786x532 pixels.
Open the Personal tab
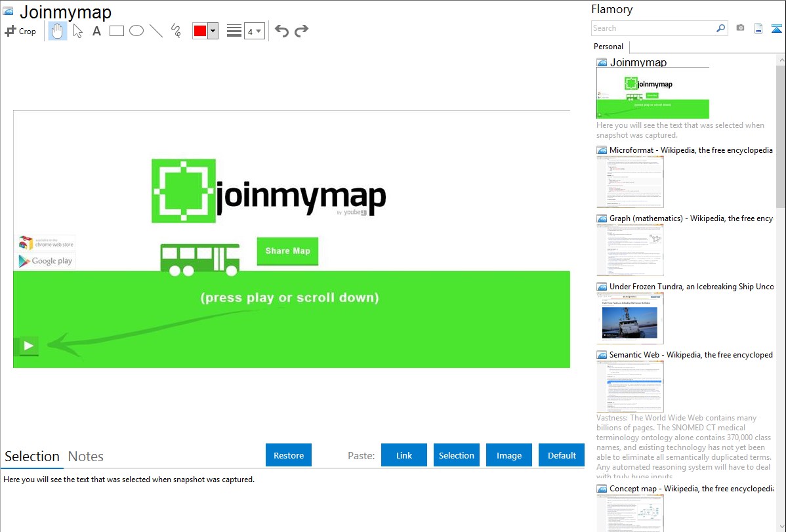pyautogui.click(x=609, y=47)
